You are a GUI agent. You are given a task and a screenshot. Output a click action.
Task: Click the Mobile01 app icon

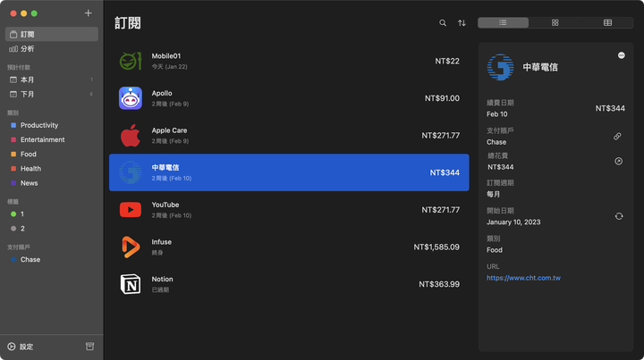(131, 61)
